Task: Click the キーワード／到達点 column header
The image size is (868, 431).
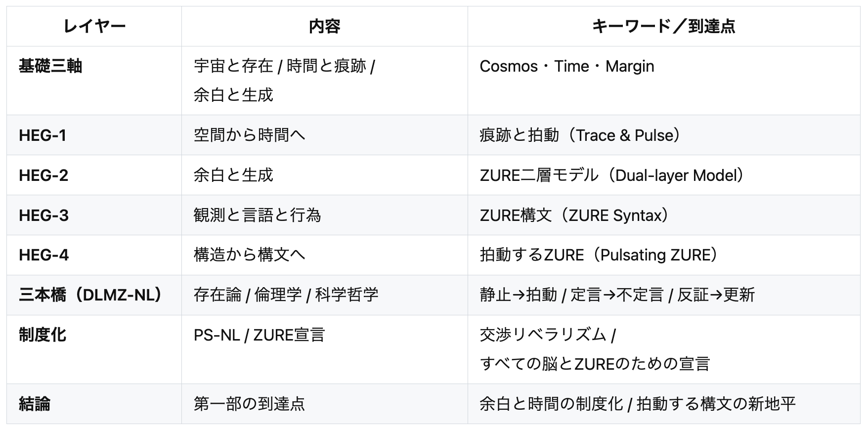Action: click(x=663, y=26)
